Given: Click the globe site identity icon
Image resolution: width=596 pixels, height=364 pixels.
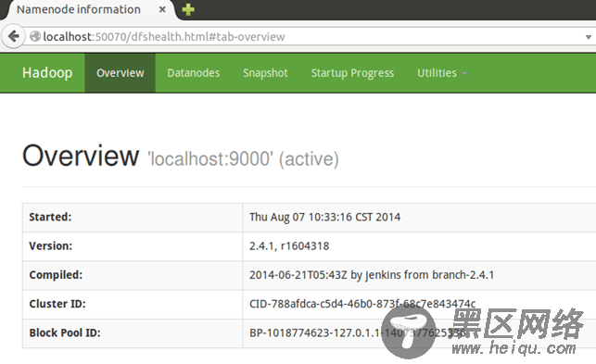Looking at the screenshot, I should [35, 36].
